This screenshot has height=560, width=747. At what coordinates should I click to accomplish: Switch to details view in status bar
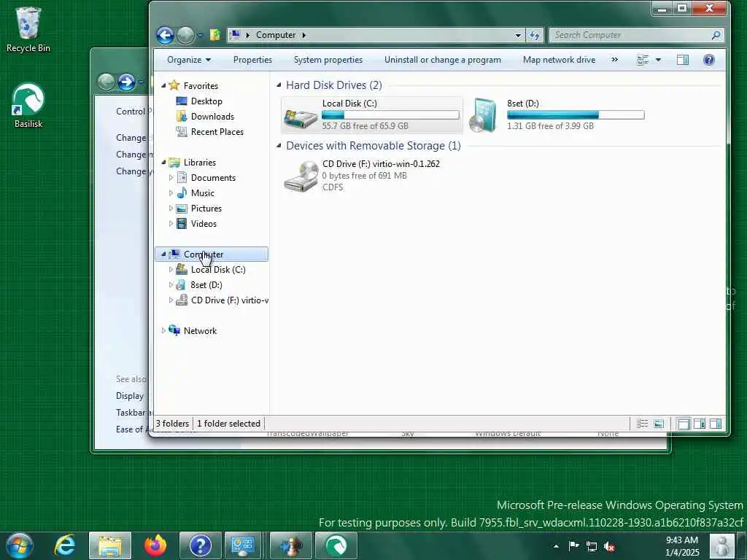click(x=642, y=424)
